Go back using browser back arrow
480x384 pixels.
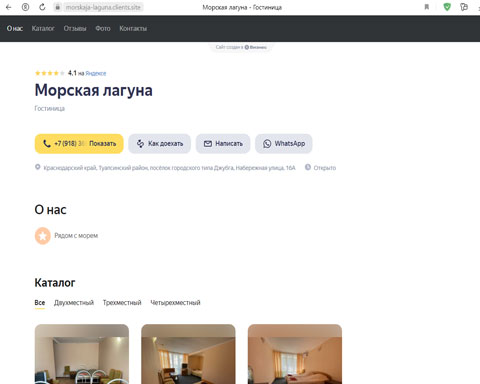point(9,7)
